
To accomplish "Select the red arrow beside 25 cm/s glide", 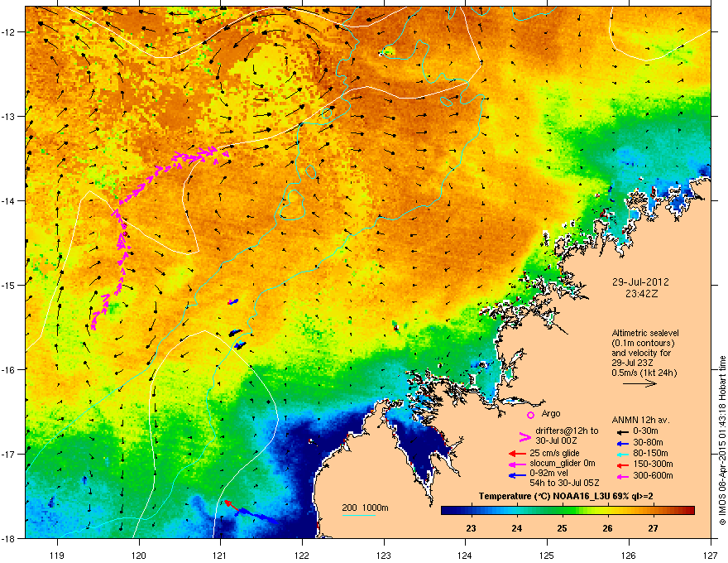I will [x=517, y=454].
